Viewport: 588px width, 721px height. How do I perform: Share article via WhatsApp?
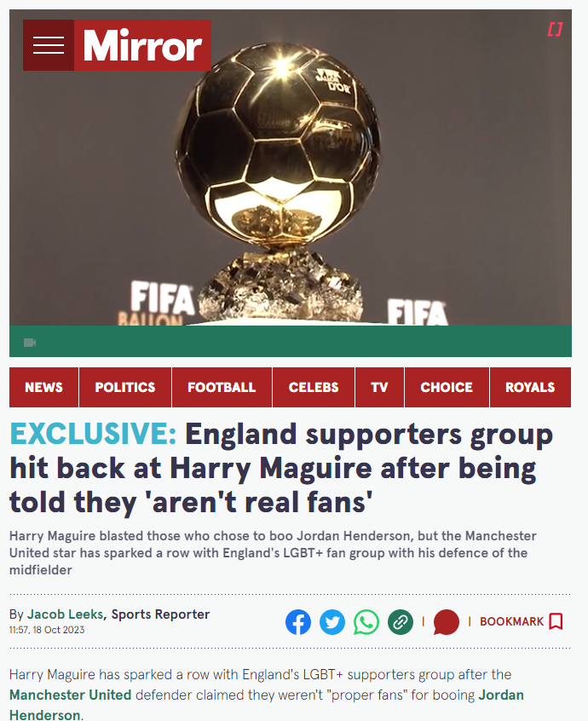(x=366, y=622)
